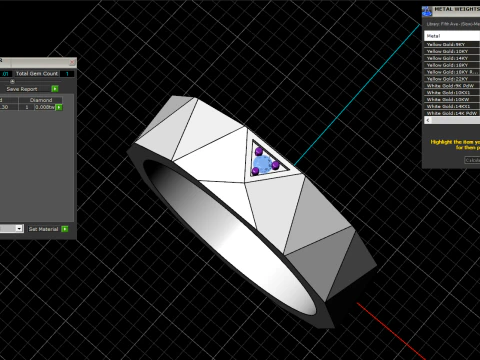Click the Metal Weights panel icon

[427, 11]
